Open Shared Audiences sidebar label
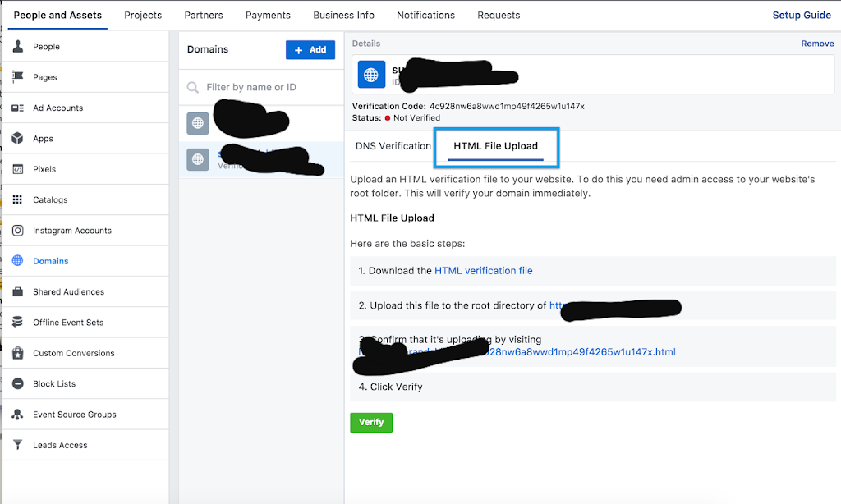This screenshot has height=504, width=841. click(x=69, y=291)
